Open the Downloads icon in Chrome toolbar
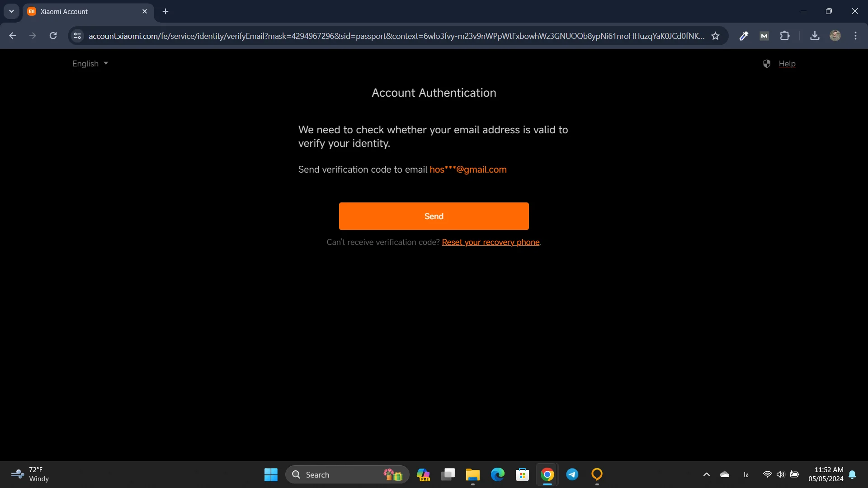 (x=815, y=36)
